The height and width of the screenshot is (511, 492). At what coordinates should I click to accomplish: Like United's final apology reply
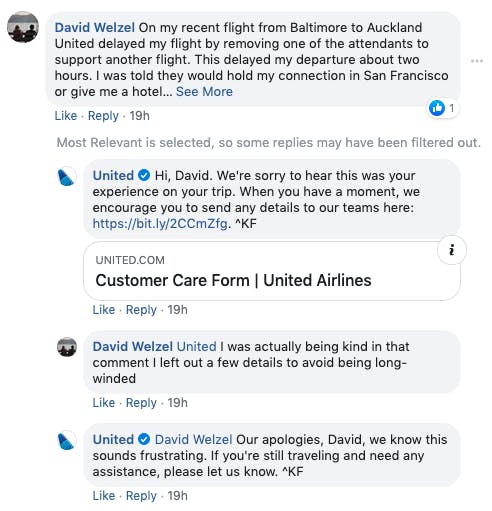coord(104,496)
